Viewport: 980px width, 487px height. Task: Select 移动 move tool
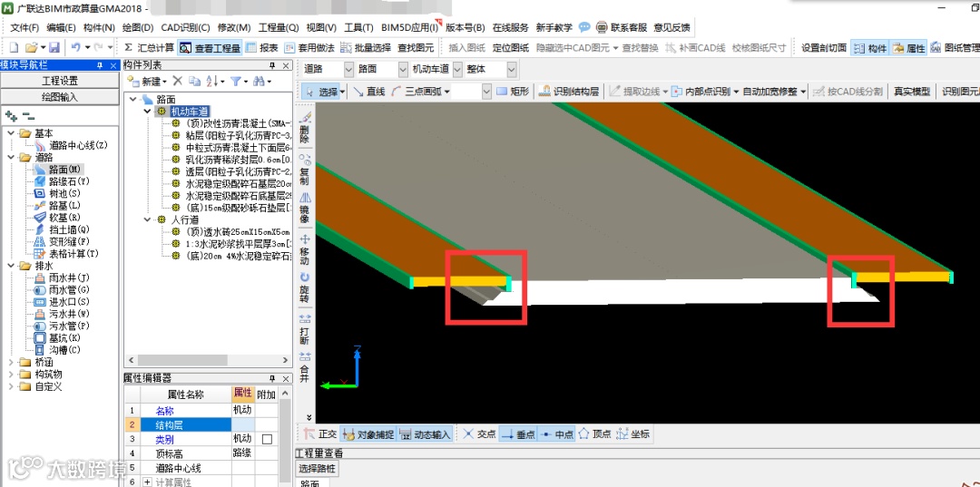(305, 249)
